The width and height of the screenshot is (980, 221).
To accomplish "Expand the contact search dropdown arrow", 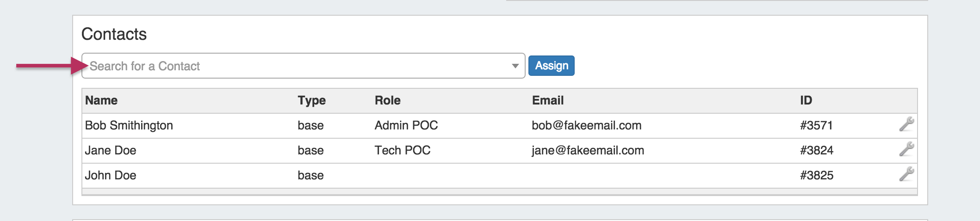I will pyautogui.click(x=515, y=66).
